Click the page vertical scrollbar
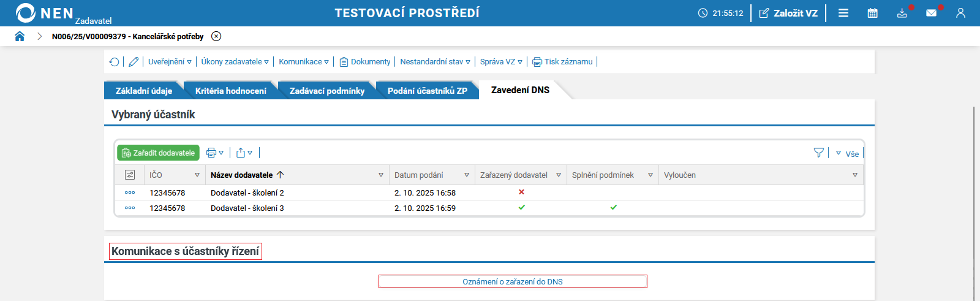This screenshot has height=301, width=980. (974, 202)
